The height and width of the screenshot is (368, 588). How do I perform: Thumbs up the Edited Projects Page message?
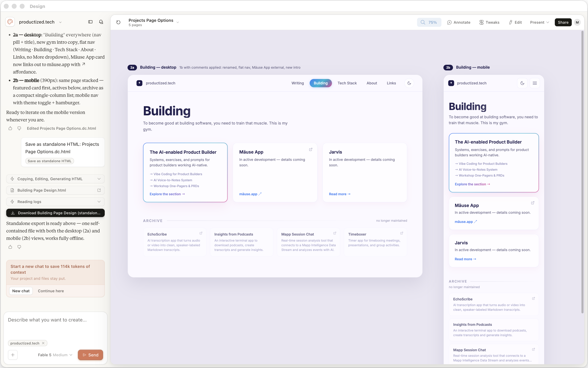point(10,128)
